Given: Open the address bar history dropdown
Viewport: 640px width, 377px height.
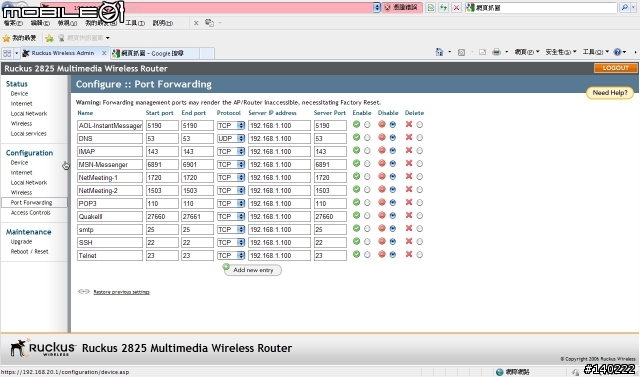Looking at the screenshot, I should 377,7.
